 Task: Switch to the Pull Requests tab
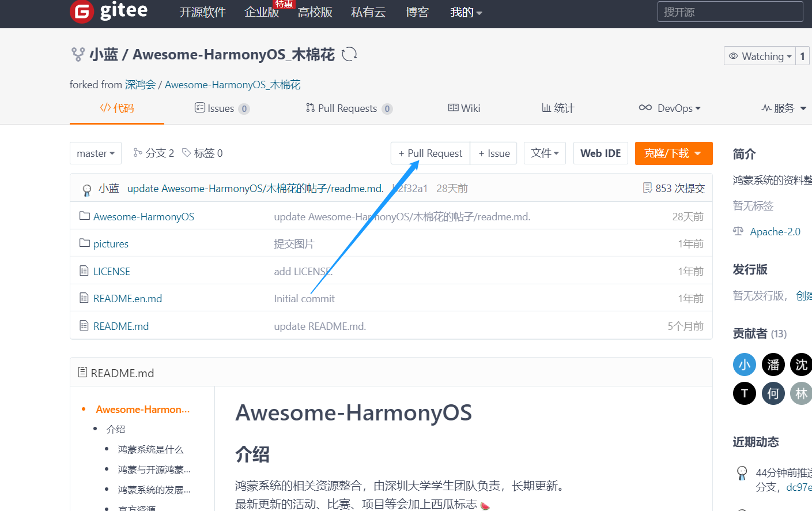point(349,108)
